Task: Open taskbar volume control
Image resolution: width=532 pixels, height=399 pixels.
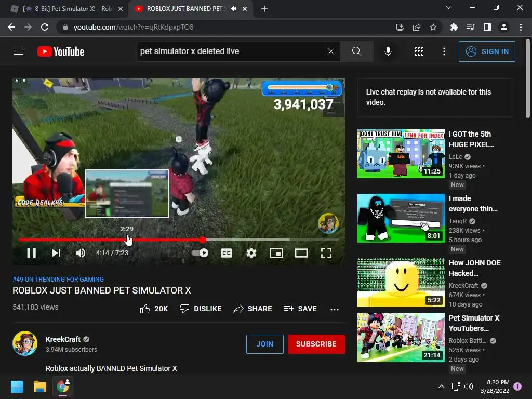Action: tap(469, 387)
